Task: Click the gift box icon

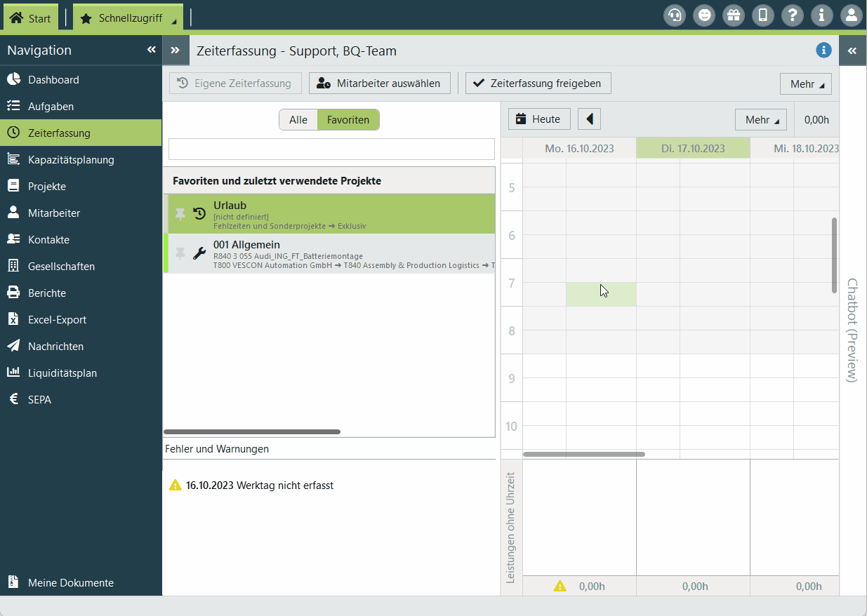Action: (x=734, y=15)
